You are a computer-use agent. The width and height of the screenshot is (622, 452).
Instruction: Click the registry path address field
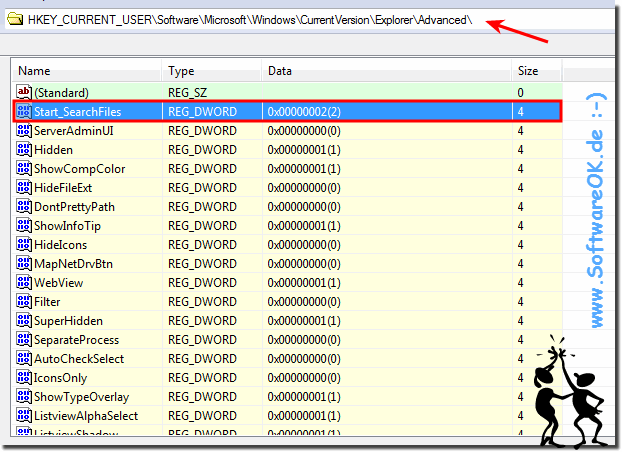[309, 19]
